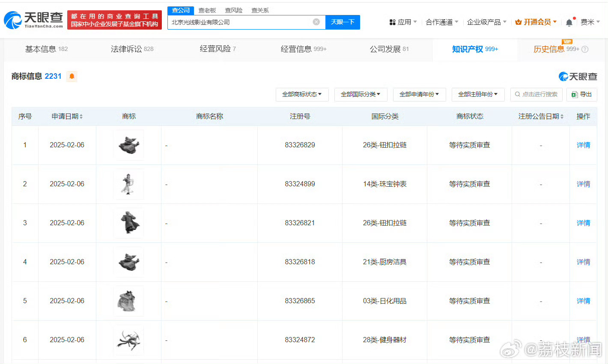This screenshot has height=364, width=608.
Task: Open trademark image in row 1
Action: [x=128, y=145]
